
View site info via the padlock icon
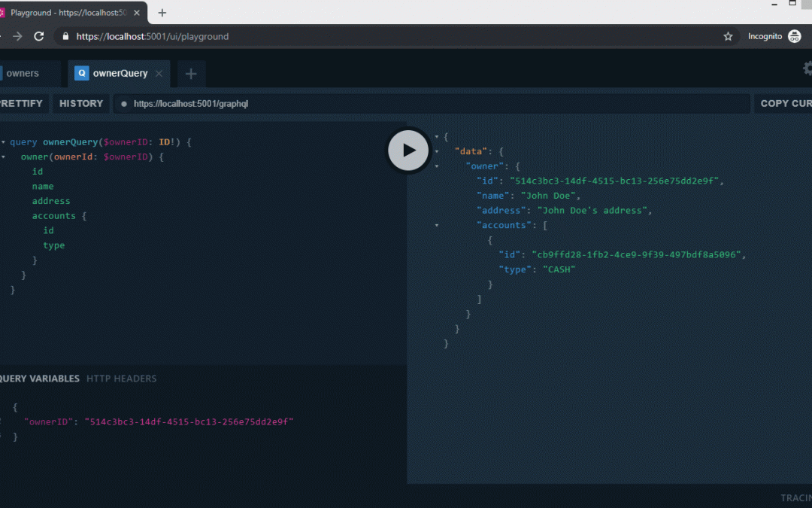point(65,36)
